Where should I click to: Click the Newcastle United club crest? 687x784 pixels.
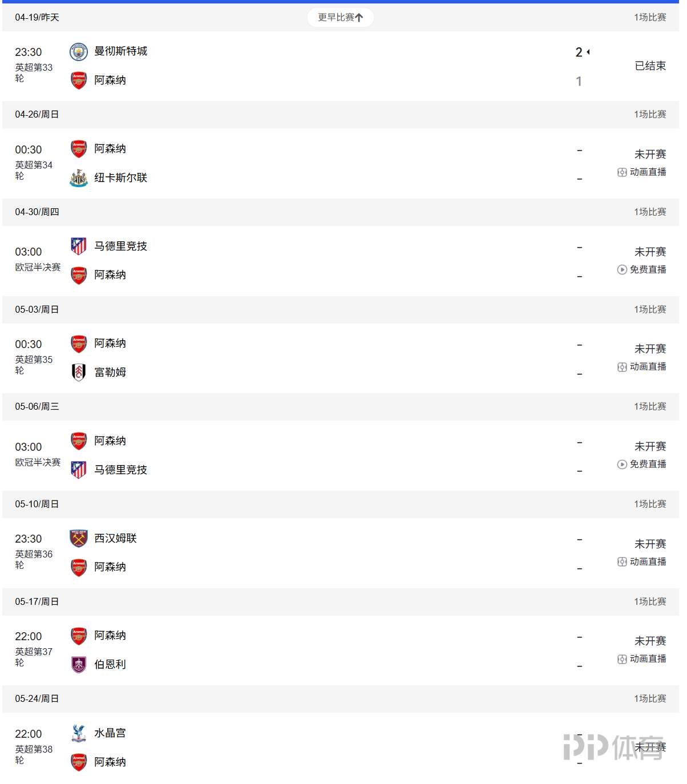pyautogui.click(x=79, y=178)
